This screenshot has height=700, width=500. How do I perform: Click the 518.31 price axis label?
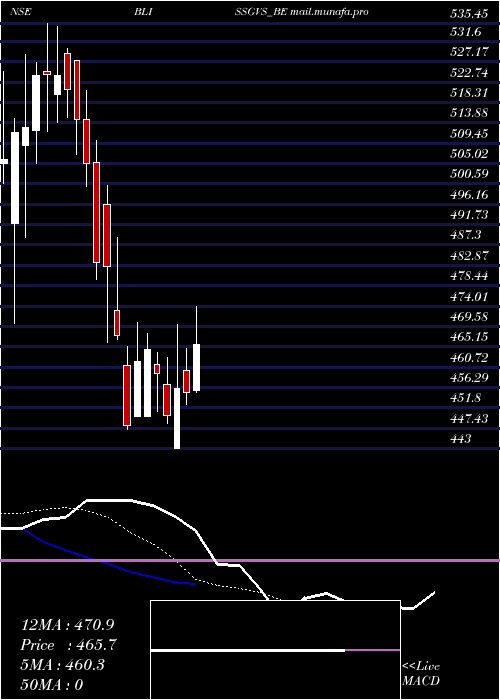pyautogui.click(x=469, y=92)
